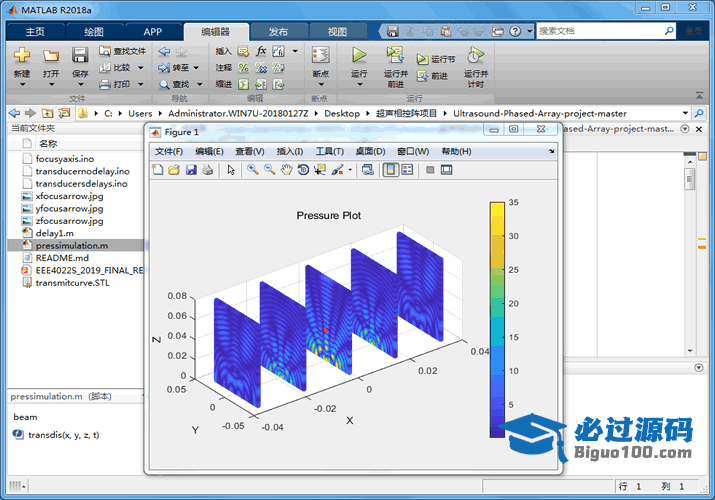Expand the 断点 dropdown arrow

click(321, 84)
